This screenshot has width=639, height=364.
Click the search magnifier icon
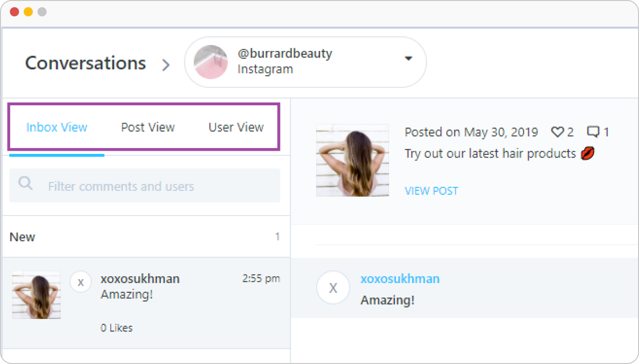[25, 184]
